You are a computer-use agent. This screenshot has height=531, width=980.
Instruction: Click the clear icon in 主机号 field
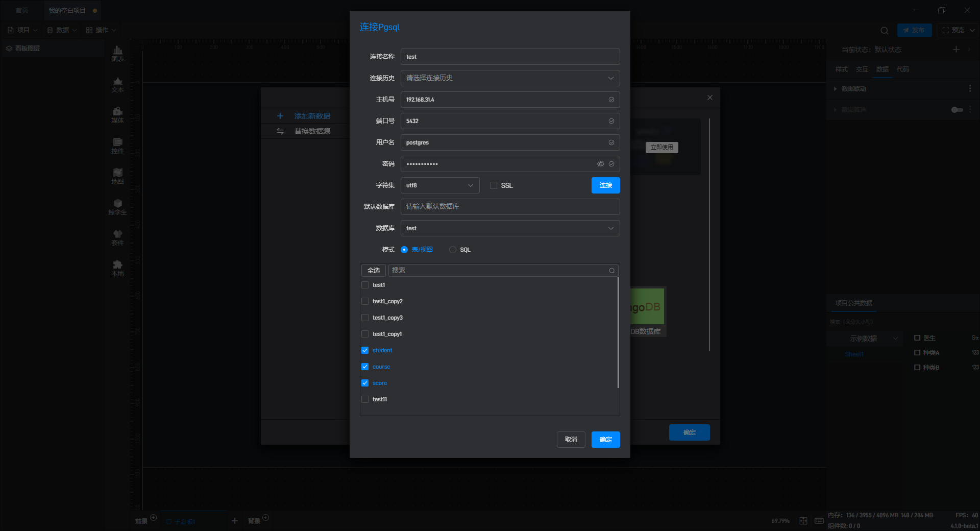pyautogui.click(x=611, y=100)
